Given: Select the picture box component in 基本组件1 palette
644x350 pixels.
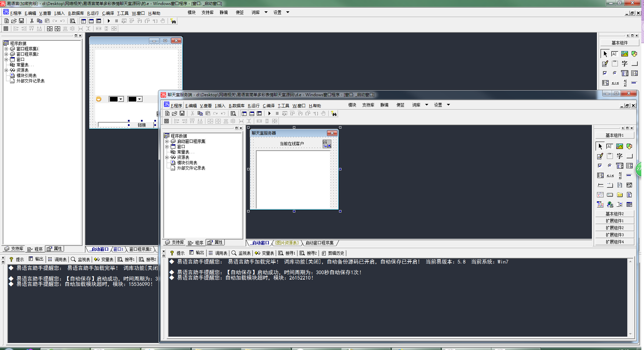Looking at the screenshot, I should point(619,146).
